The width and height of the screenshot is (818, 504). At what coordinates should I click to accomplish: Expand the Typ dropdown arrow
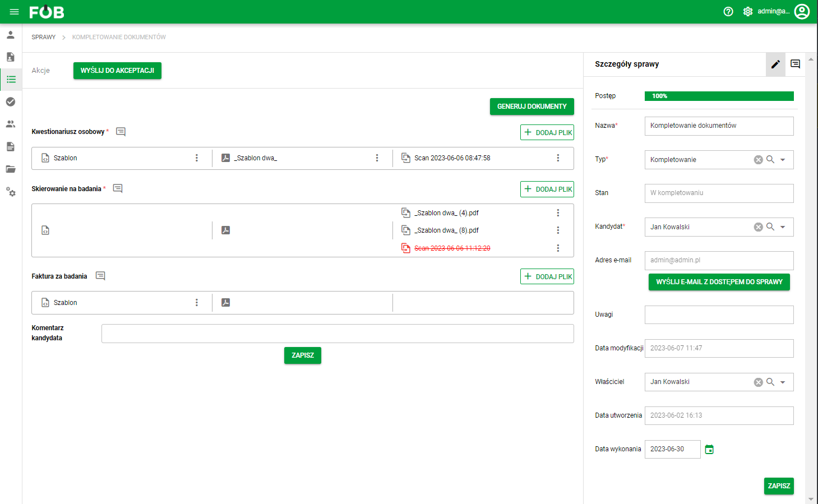(783, 160)
